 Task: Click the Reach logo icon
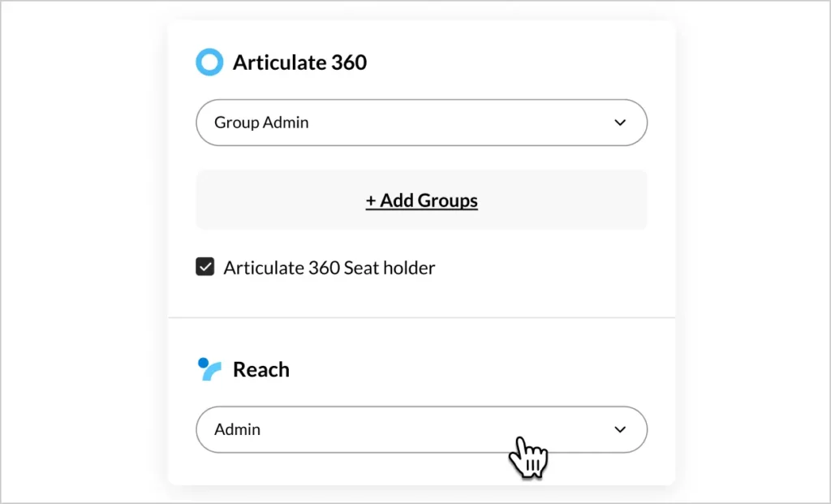[x=209, y=369]
